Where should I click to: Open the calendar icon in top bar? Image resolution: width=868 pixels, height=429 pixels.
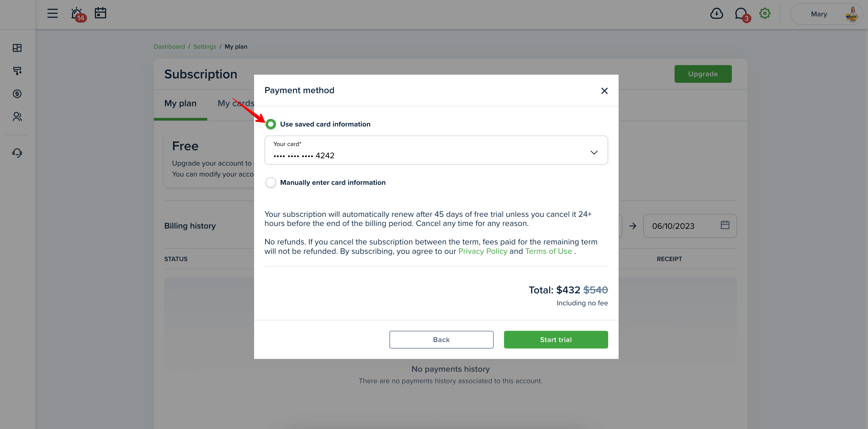[x=100, y=13]
